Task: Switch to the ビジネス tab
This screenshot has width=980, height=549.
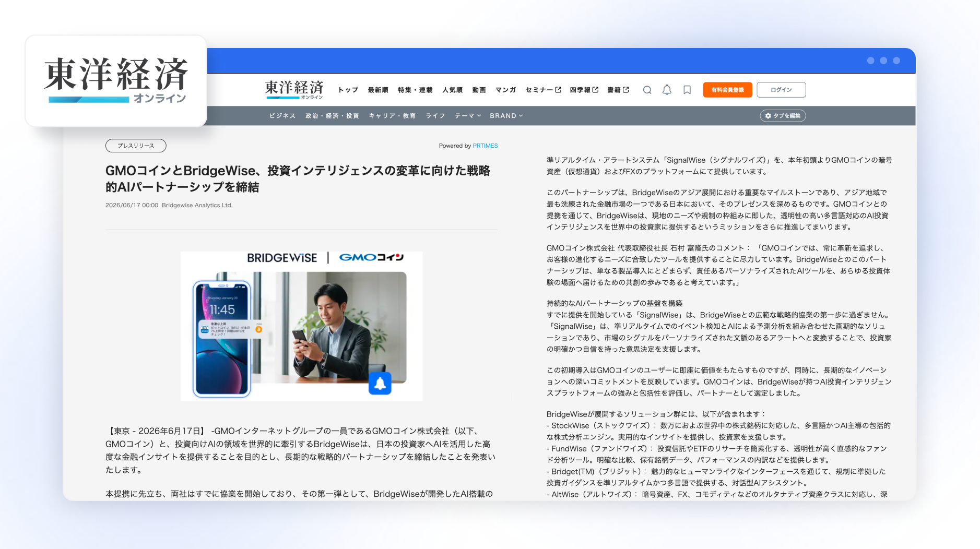Action: tap(282, 116)
